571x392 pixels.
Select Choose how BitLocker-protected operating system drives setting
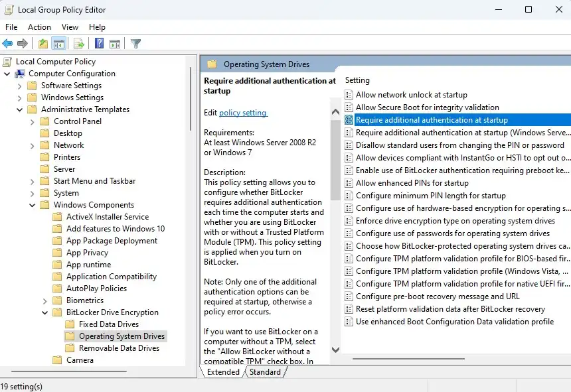[x=457, y=246]
